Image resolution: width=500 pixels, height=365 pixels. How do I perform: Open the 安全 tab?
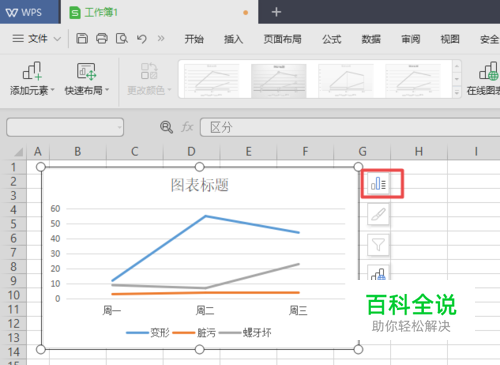click(x=489, y=39)
